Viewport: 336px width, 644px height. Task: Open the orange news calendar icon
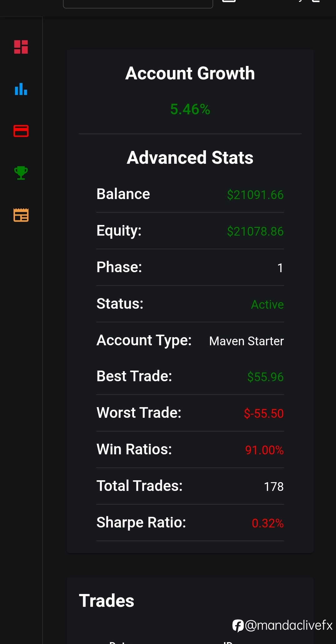pyautogui.click(x=21, y=215)
